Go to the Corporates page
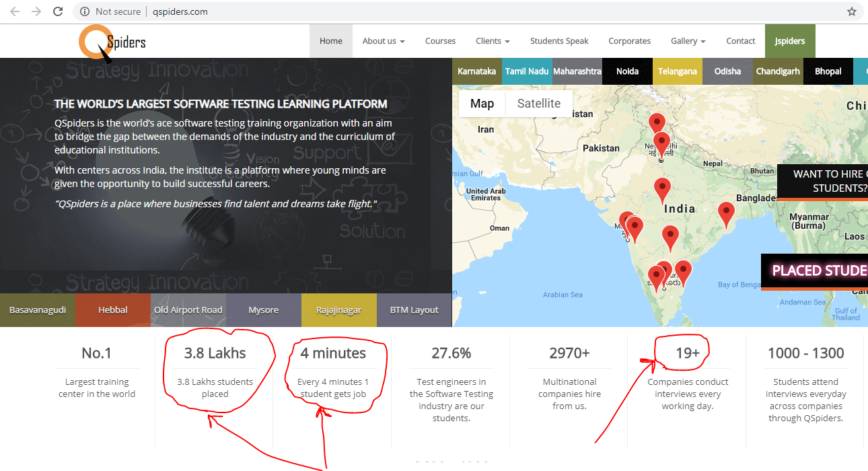This screenshot has width=868, height=471. 630,41
